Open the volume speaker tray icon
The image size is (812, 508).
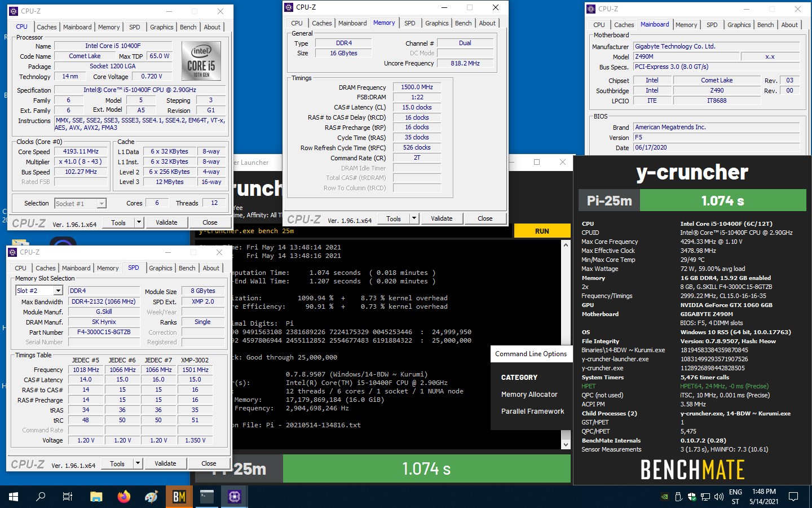tap(719, 497)
